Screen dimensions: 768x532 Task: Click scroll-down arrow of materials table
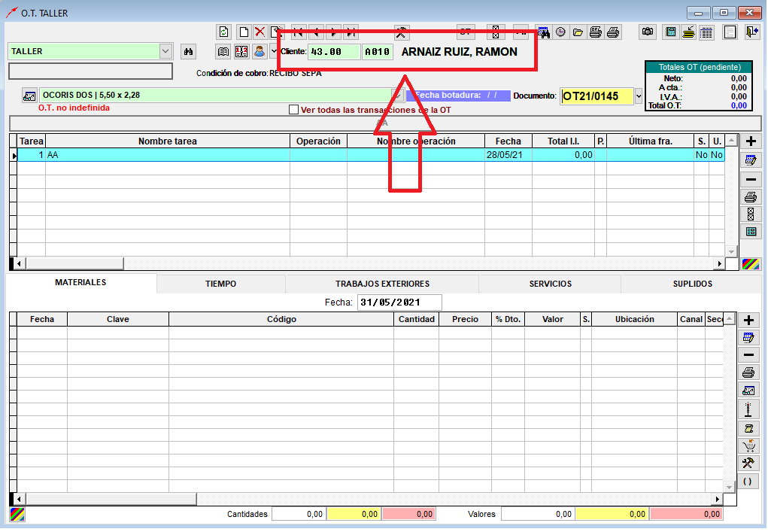coord(730,488)
